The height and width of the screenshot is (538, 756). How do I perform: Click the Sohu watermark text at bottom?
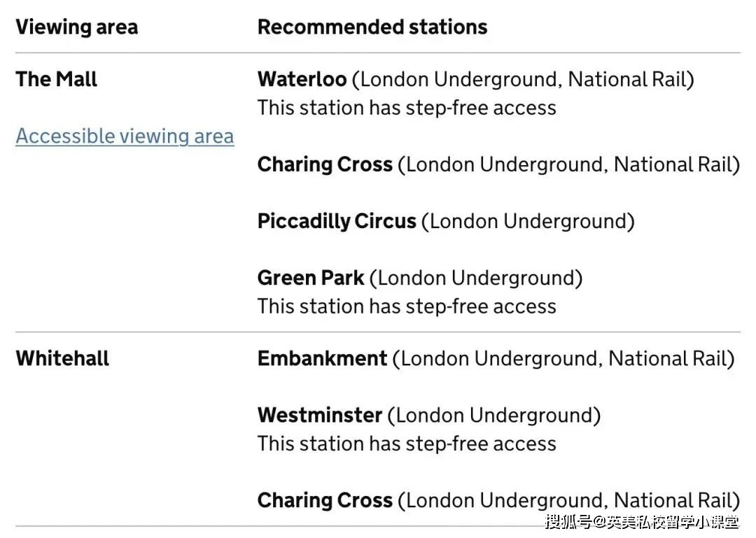click(x=641, y=521)
